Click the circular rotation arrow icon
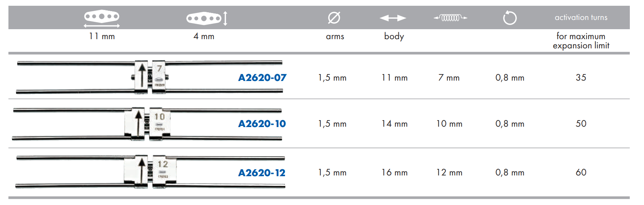Viewport: 644px width, 205px height. pyautogui.click(x=510, y=18)
